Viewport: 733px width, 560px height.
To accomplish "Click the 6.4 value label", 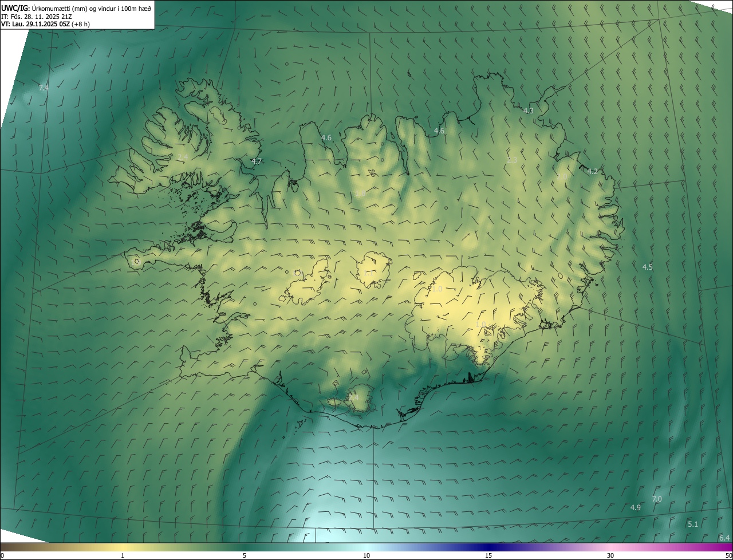I will pyautogui.click(x=724, y=538).
